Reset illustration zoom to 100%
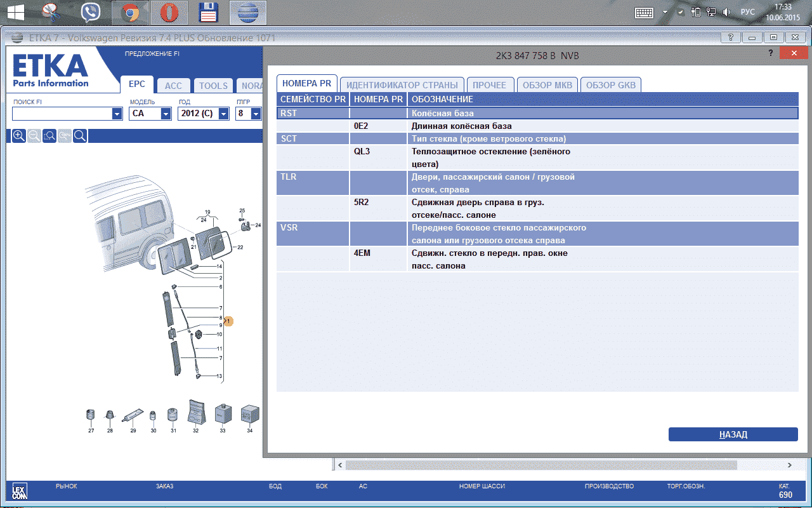The height and width of the screenshot is (508, 812). [x=65, y=135]
